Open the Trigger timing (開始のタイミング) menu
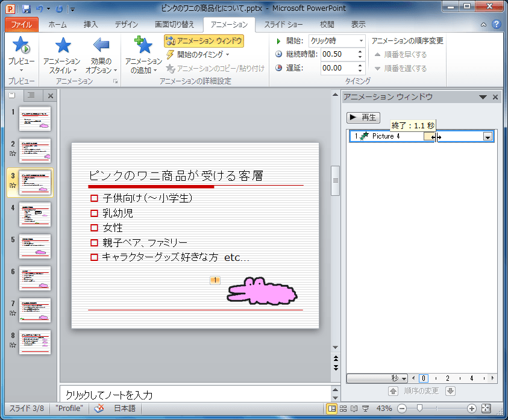Screen dimensions: 508x420 [198, 54]
